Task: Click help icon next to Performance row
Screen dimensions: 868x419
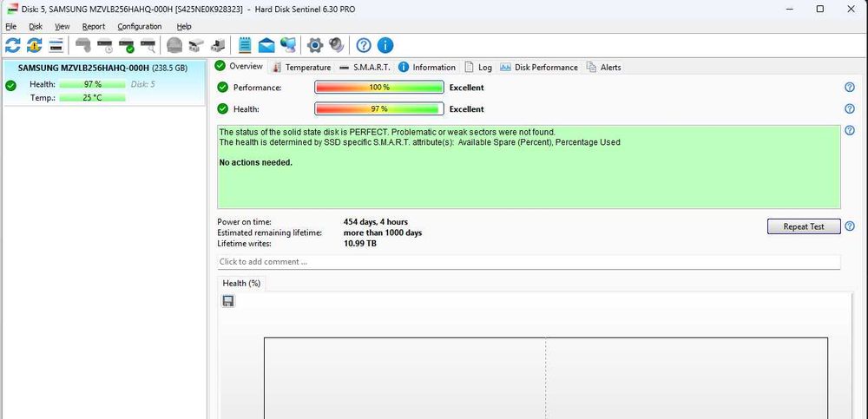Action: 850,88
